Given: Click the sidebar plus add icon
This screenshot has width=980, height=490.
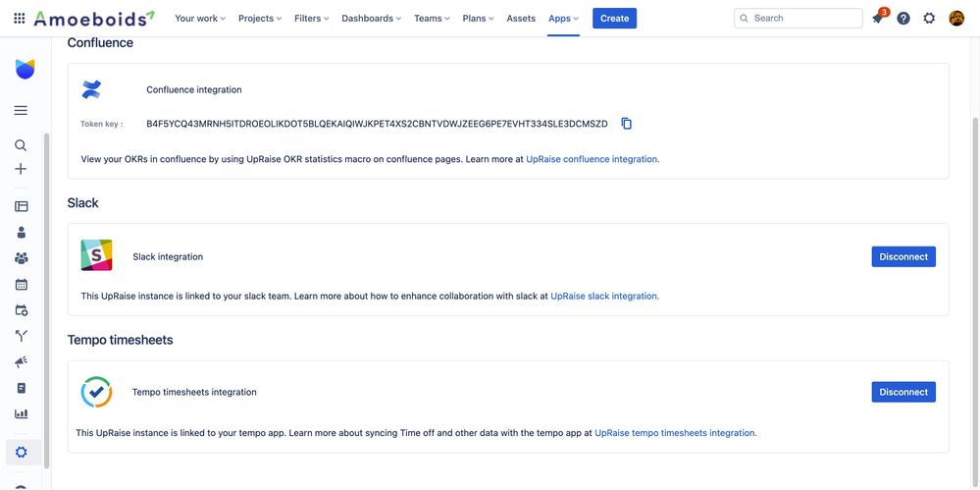Looking at the screenshot, I should [x=21, y=169].
